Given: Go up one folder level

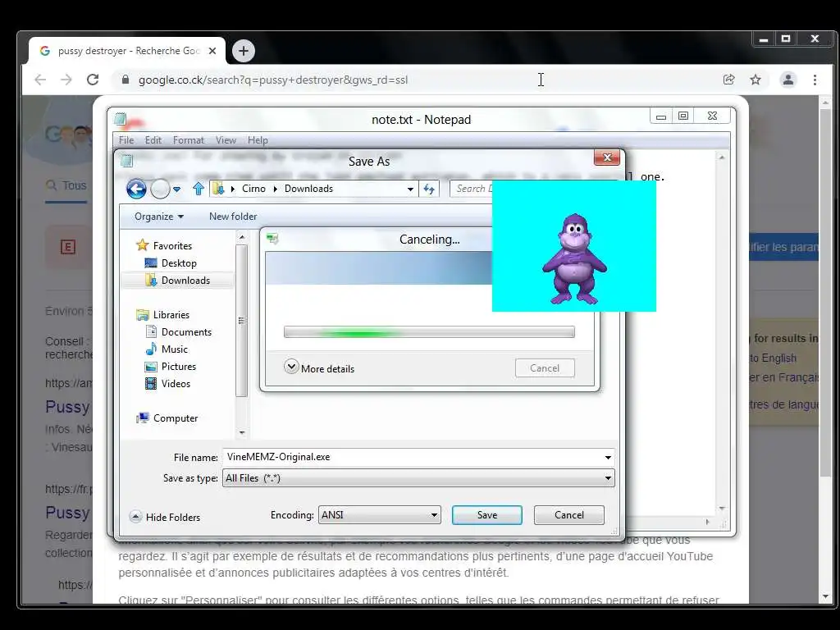Looking at the screenshot, I should click(x=199, y=189).
